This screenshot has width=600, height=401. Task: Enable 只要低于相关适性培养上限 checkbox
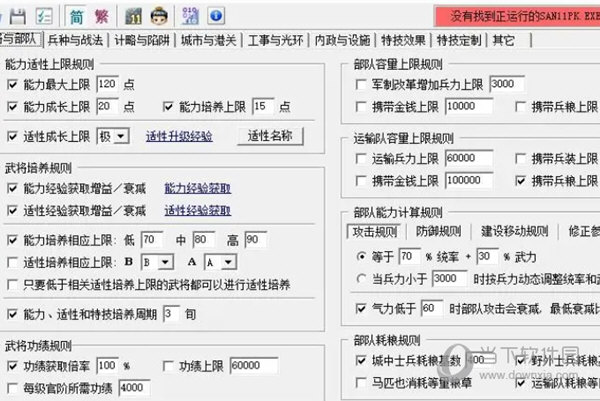point(13,284)
